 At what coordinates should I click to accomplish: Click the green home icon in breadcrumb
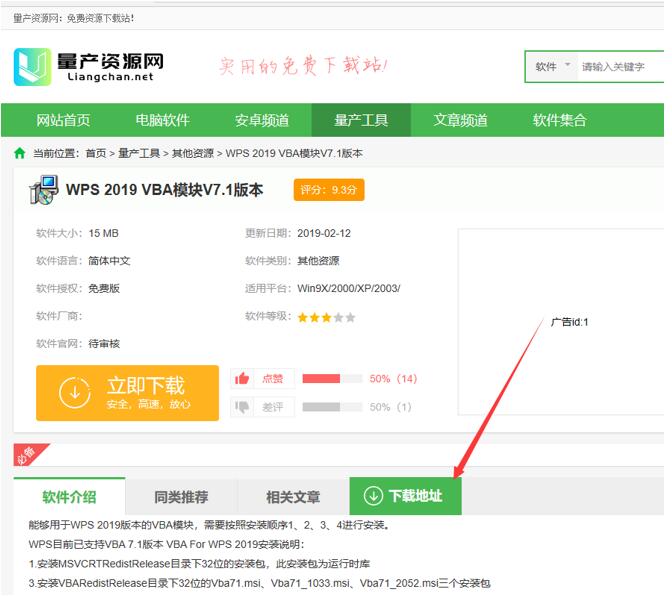tap(20, 153)
